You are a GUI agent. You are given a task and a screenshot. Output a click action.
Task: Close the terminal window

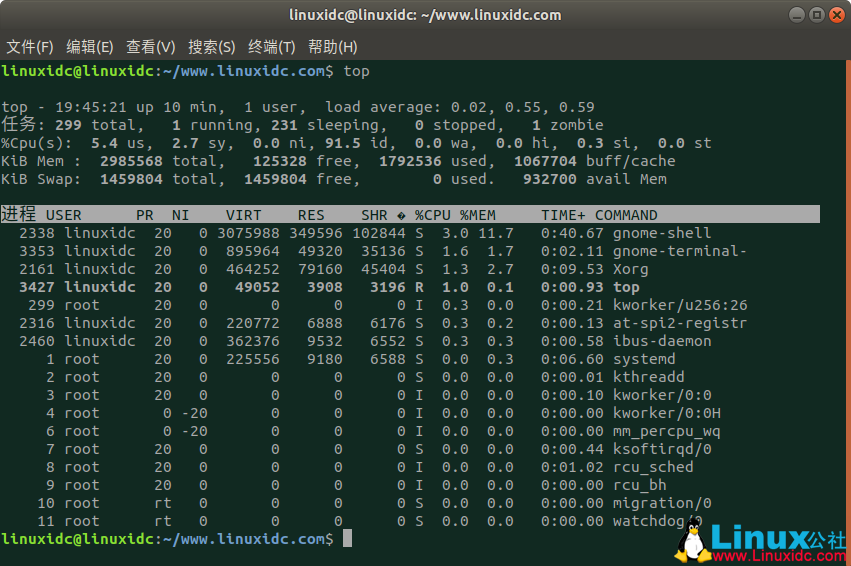tap(837, 15)
